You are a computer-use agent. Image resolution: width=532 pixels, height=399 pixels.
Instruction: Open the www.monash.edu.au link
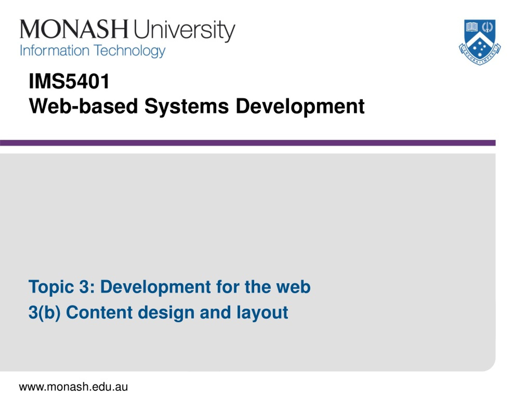click(x=74, y=387)
